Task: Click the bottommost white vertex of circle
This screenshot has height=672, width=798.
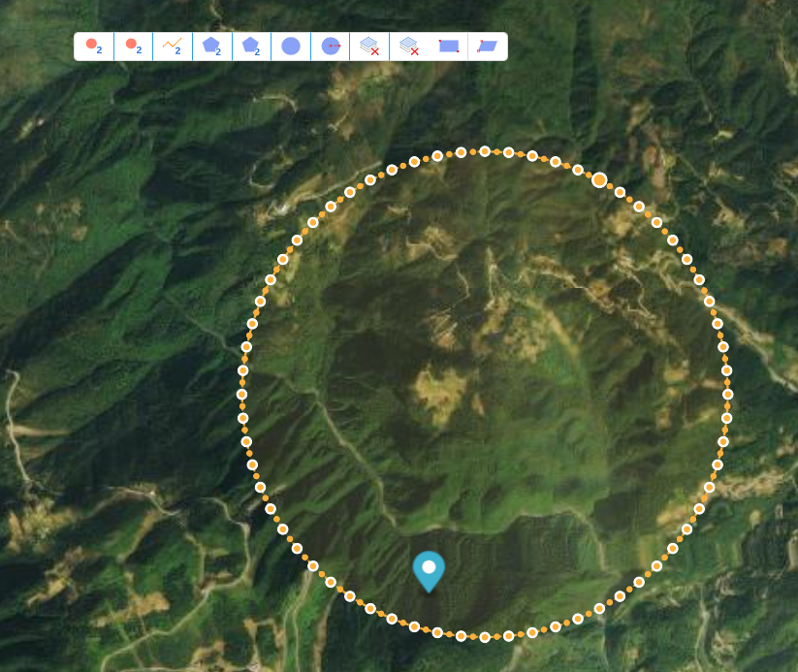Action: coord(485,637)
